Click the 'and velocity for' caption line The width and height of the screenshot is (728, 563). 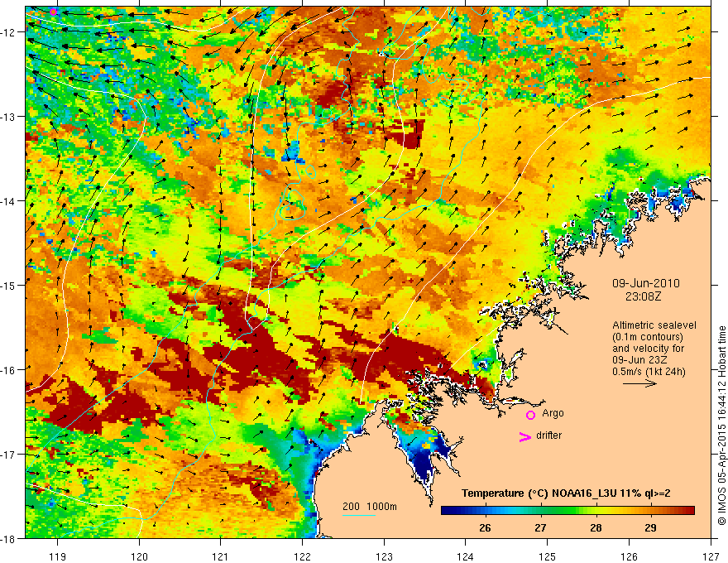pyautogui.click(x=648, y=349)
